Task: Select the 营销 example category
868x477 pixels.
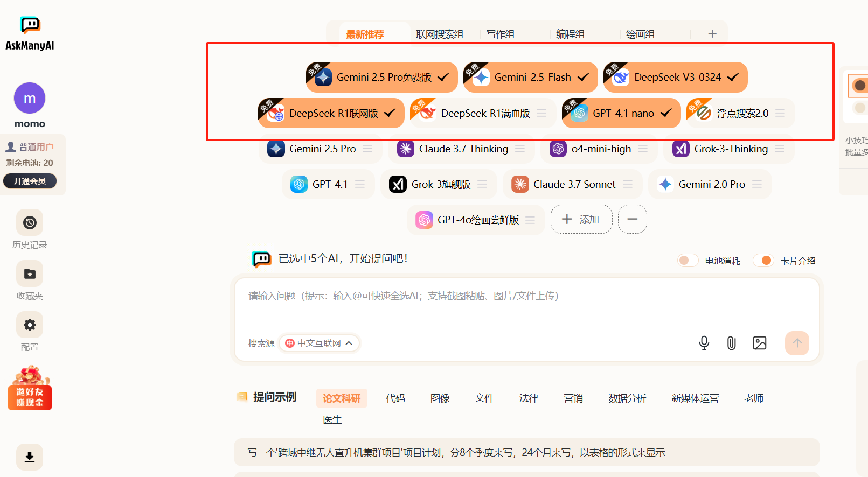Action: [573, 398]
